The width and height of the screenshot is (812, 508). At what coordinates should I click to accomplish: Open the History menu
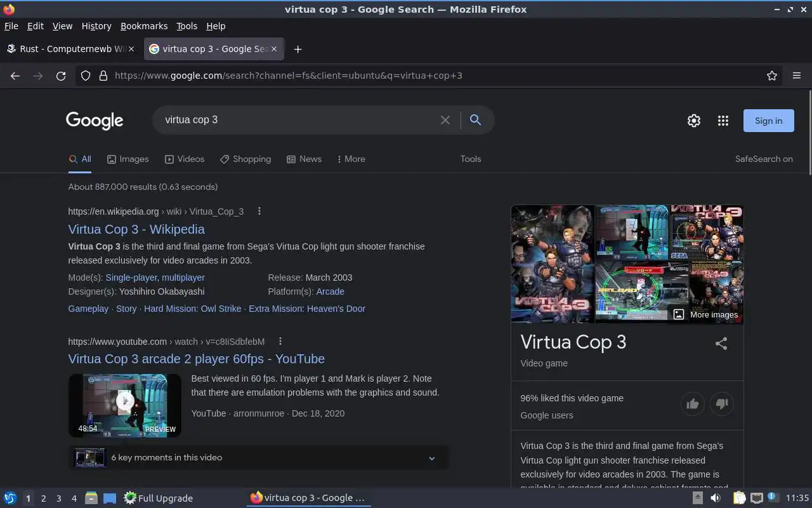(96, 26)
